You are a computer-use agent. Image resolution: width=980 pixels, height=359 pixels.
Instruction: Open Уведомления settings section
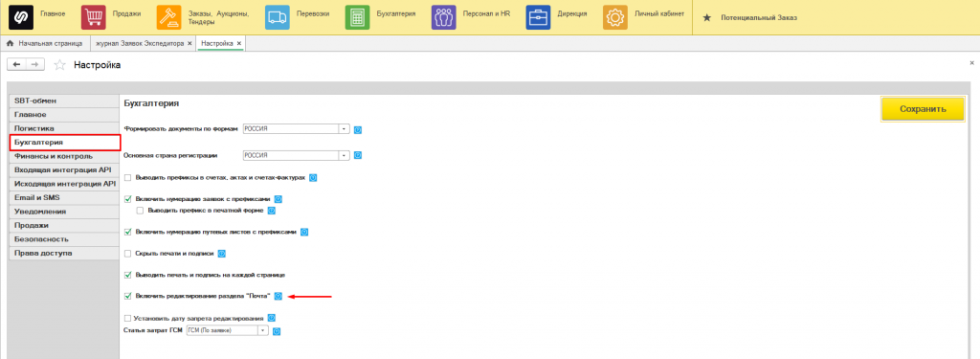point(63,212)
